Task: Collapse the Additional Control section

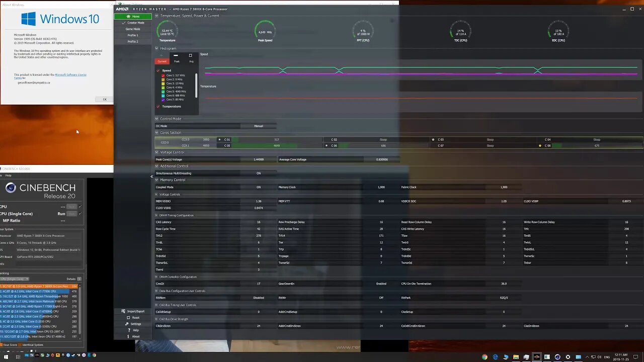Action: click(x=157, y=166)
